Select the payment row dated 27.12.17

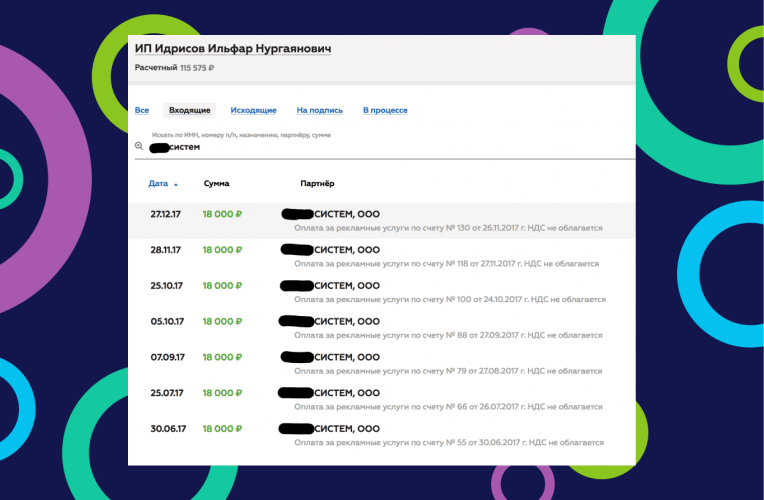pyautogui.click(x=382, y=221)
